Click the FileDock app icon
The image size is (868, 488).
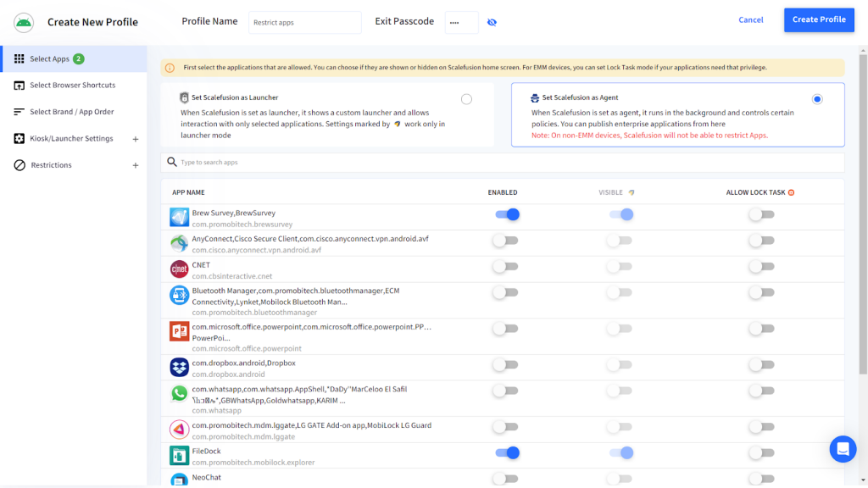pos(180,455)
